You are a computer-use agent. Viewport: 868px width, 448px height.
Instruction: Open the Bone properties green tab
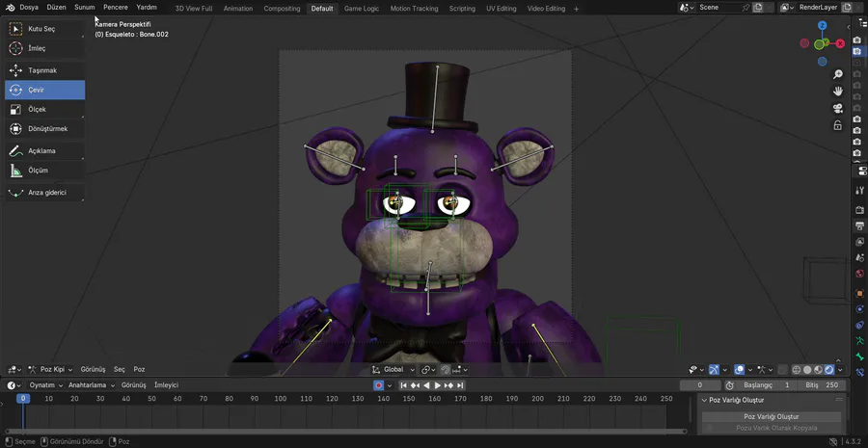tap(859, 356)
